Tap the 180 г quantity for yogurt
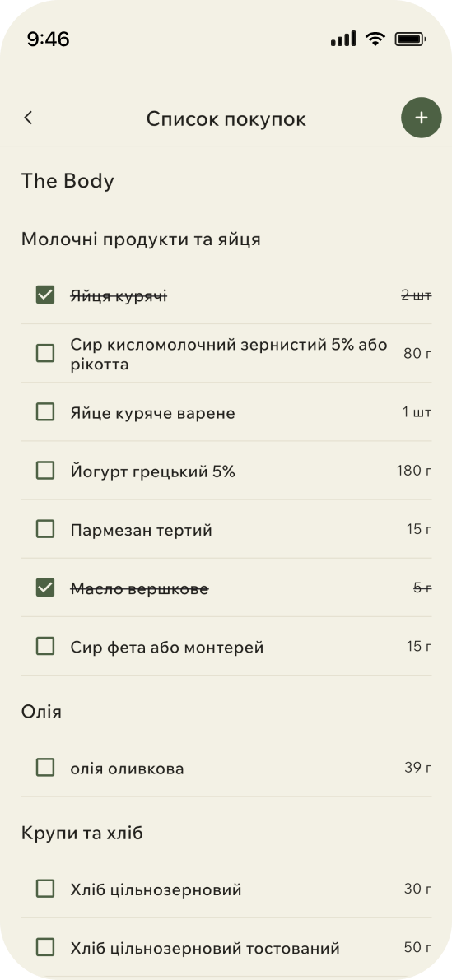This screenshot has height=980, width=452. click(x=414, y=471)
